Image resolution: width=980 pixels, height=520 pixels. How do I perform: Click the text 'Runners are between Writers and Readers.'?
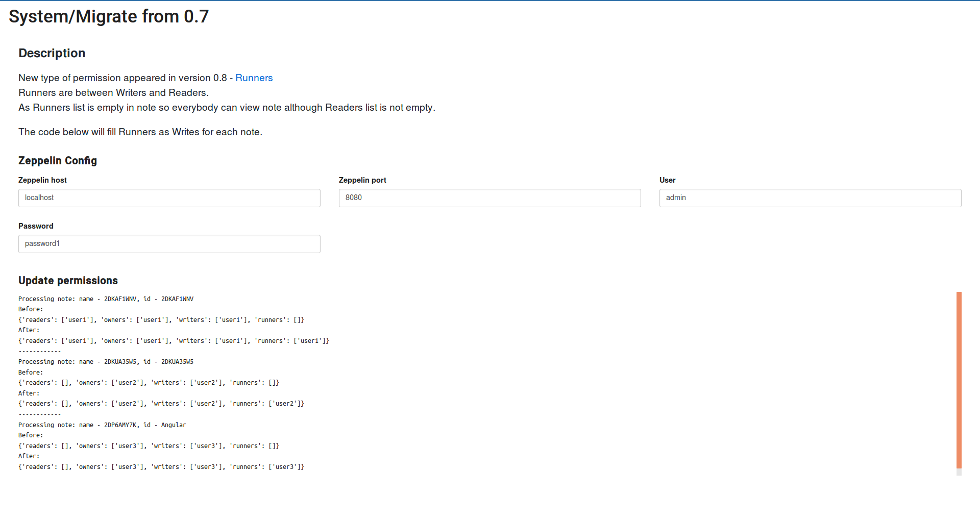114,93
